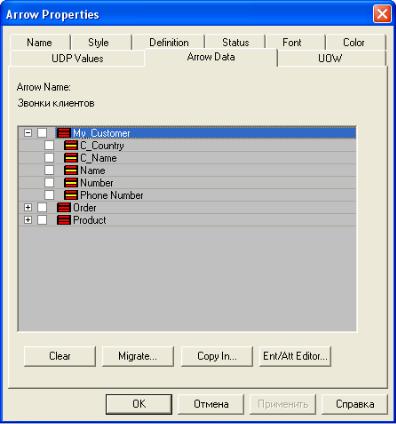Select the C_Name row text
396x424 pixels.
pos(98,158)
